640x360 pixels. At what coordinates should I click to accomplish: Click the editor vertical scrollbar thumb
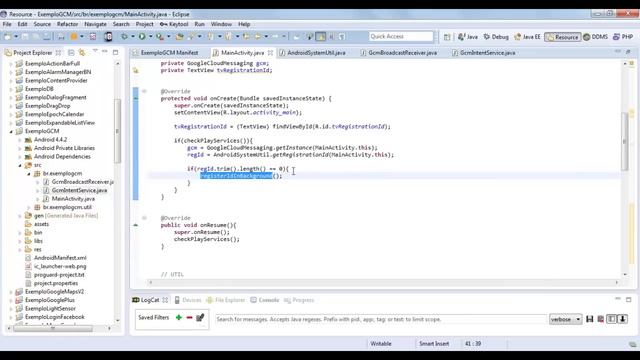pyautogui.click(x=625, y=141)
